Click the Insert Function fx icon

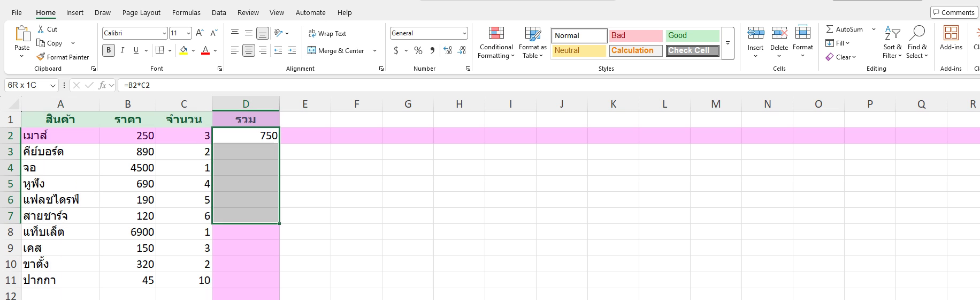pyautogui.click(x=103, y=85)
